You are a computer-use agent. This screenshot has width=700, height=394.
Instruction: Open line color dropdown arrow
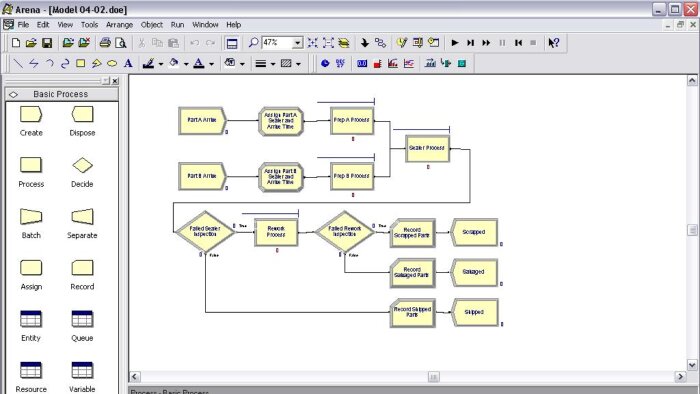pyautogui.click(x=161, y=64)
